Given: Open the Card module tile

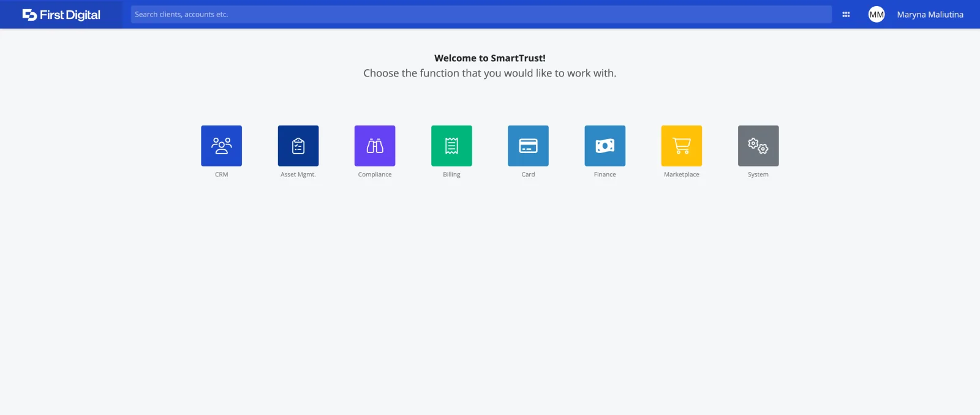Looking at the screenshot, I should click(x=528, y=146).
